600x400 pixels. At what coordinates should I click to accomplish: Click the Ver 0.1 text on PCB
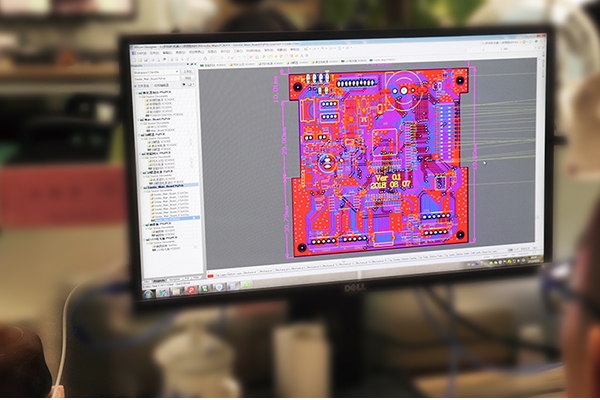click(x=388, y=177)
